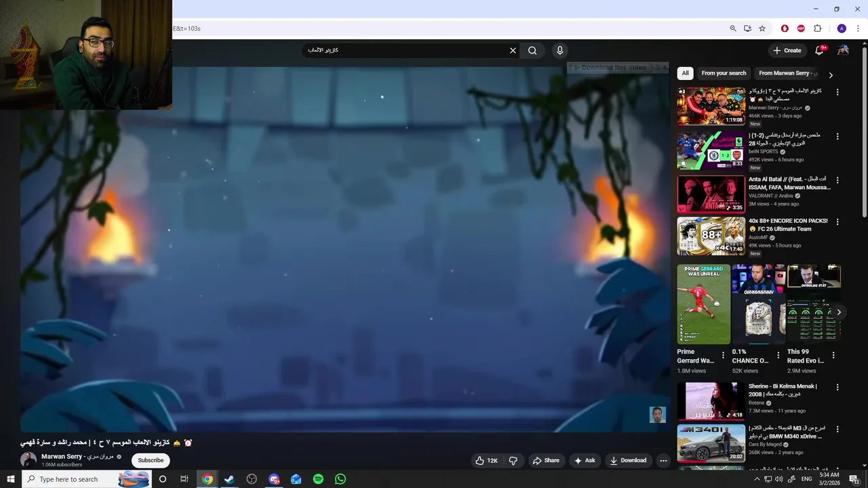Open OBS Studio from the taskbar
This screenshot has height=488, width=868.
[252, 479]
